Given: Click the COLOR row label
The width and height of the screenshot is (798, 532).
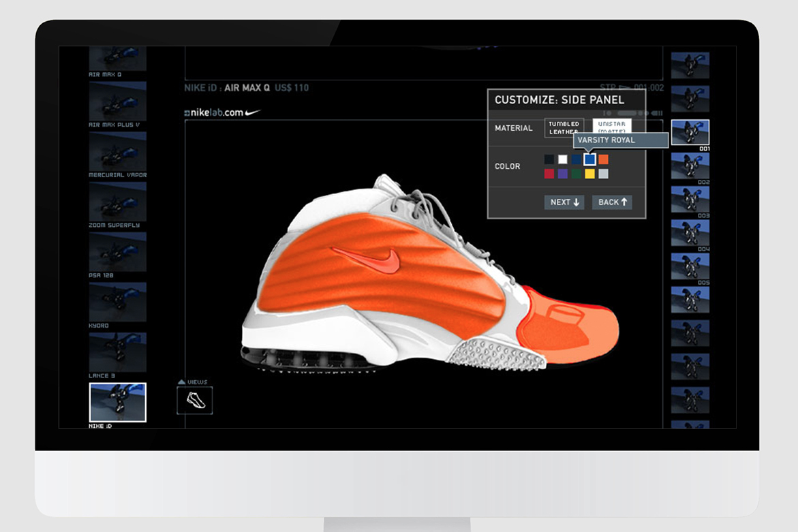Looking at the screenshot, I should 508,166.
